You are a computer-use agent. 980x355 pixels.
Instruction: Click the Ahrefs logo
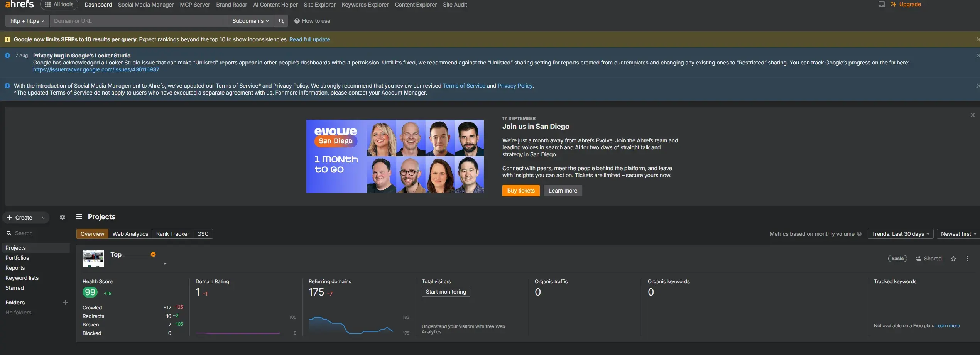(x=19, y=5)
